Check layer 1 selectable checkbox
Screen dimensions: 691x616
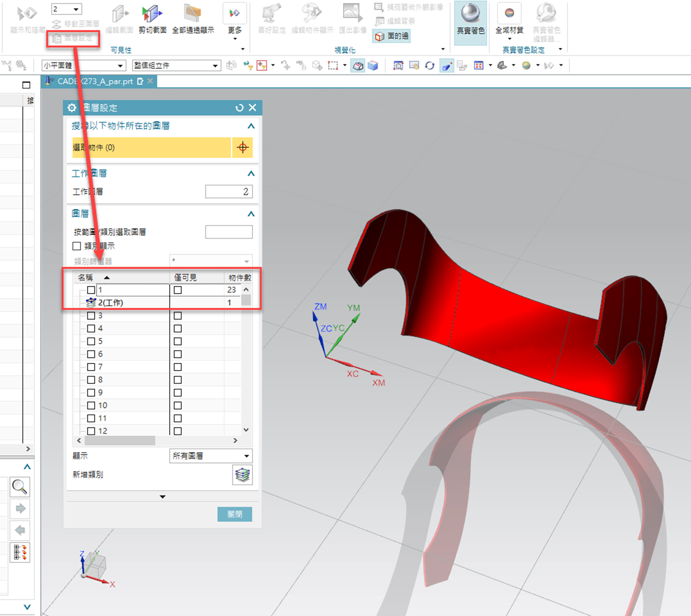point(91,290)
